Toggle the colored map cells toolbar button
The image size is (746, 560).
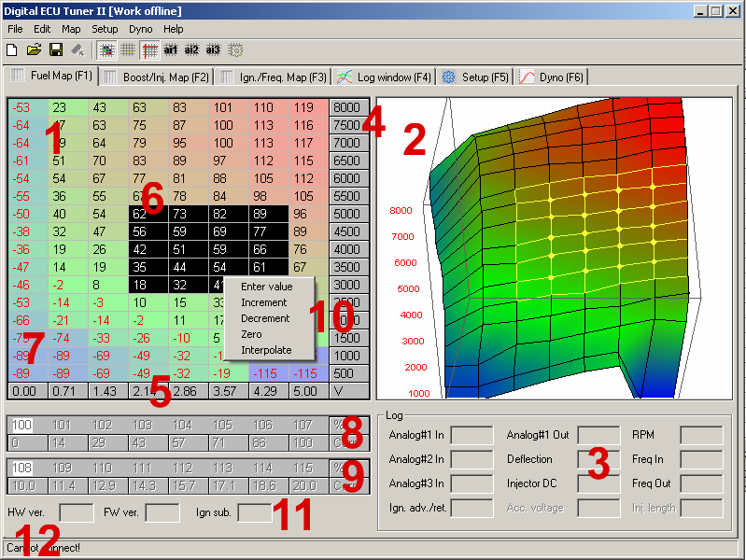tap(106, 50)
